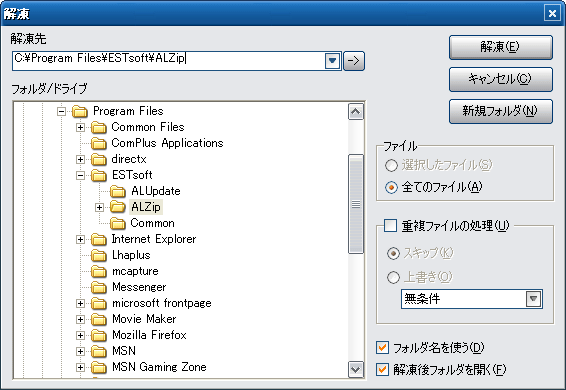Image resolution: width=566 pixels, height=390 pixels.
Task: Select the Mozilla Firefox row label
Action: pos(149,335)
